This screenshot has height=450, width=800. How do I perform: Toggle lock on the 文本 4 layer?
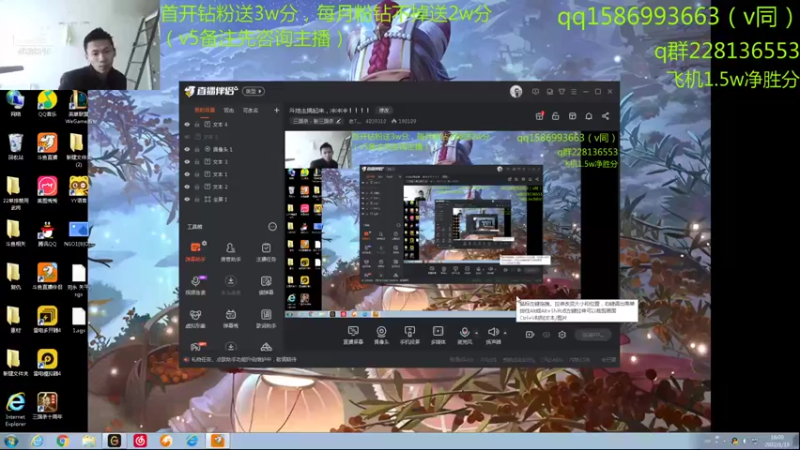(x=197, y=124)
